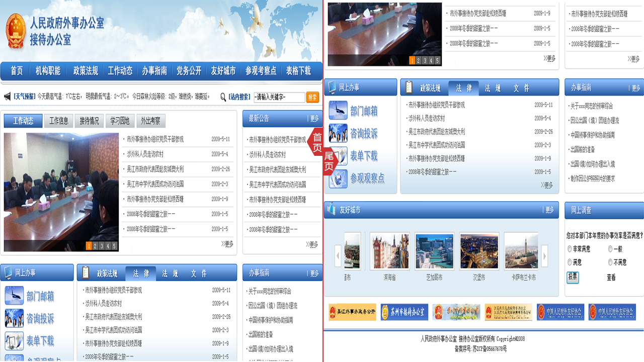The height and width of the screenshot is (362, 644).
Task: Open the 吴江外事办政务公开 footer banner
Action: [x=352, y=312]
